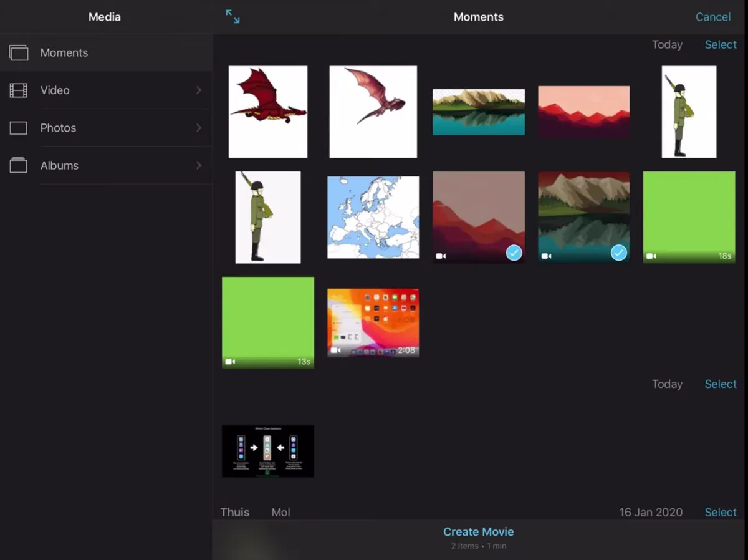Open the flying red dragon thumbnail
The height and width of the screenshot is (560, 748).
(267, 111)
